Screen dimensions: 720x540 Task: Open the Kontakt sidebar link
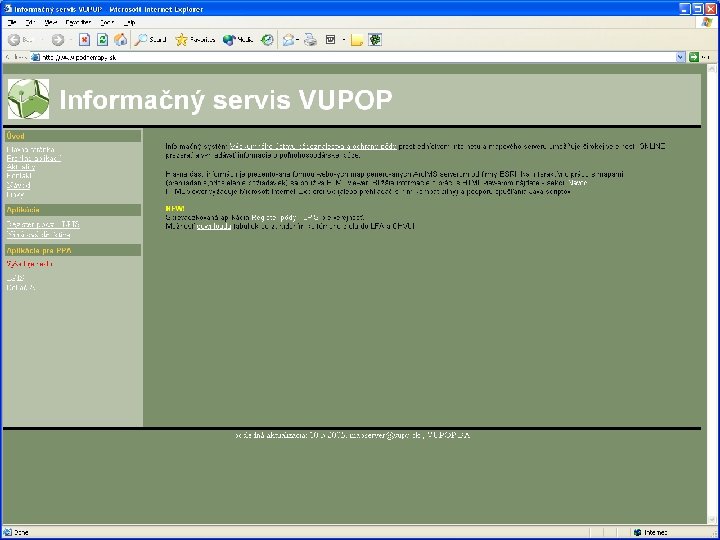19,175
